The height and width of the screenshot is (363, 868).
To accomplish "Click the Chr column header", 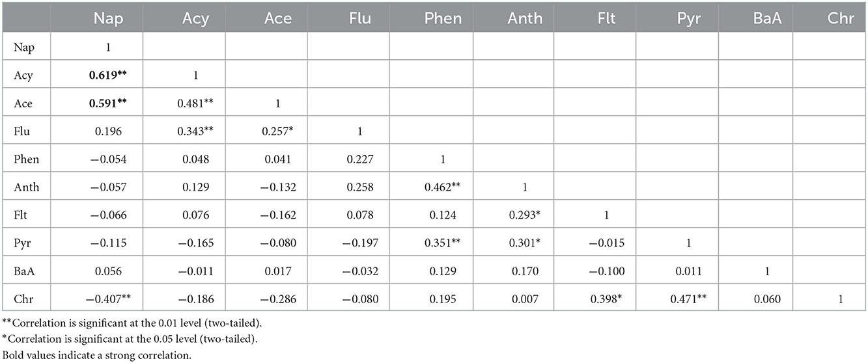I will click(x=841, y=18).
